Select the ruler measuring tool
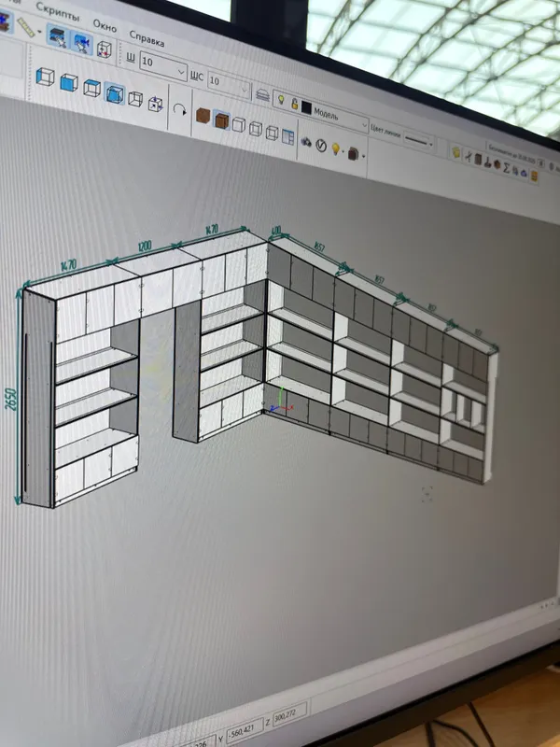This screenshot has height=747, width=560. 26,27
